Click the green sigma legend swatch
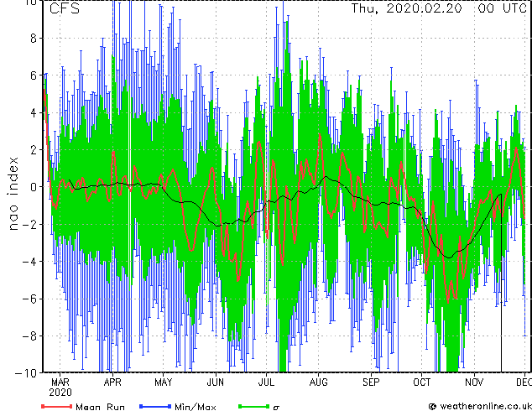532x411 pixels. click(253, 406)
